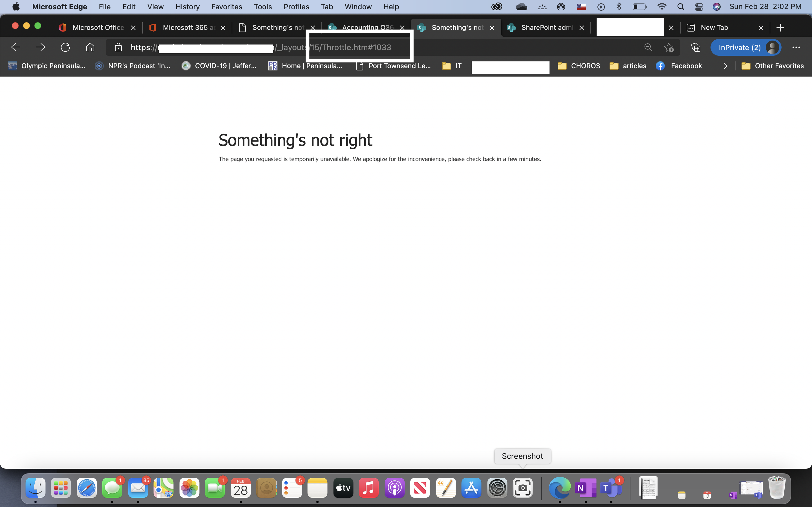
Task: Go to the Home page icon
Action: pos(90,47)
